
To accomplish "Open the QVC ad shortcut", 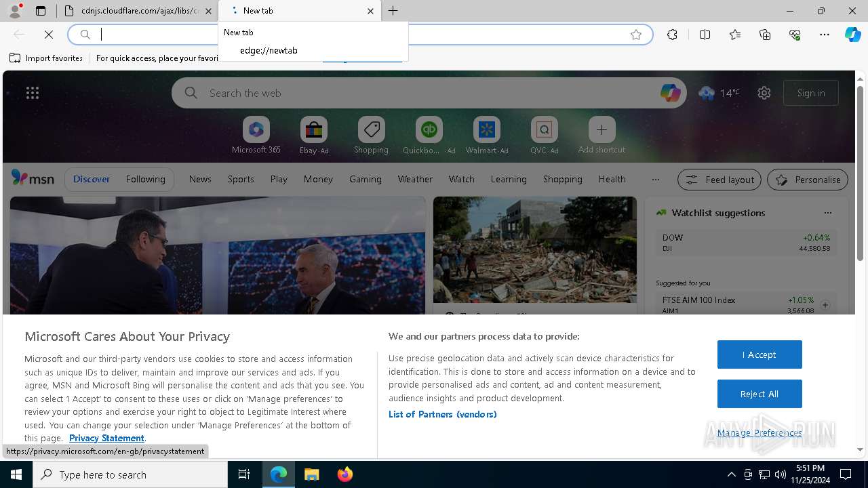I will click(x=544, y=136).
